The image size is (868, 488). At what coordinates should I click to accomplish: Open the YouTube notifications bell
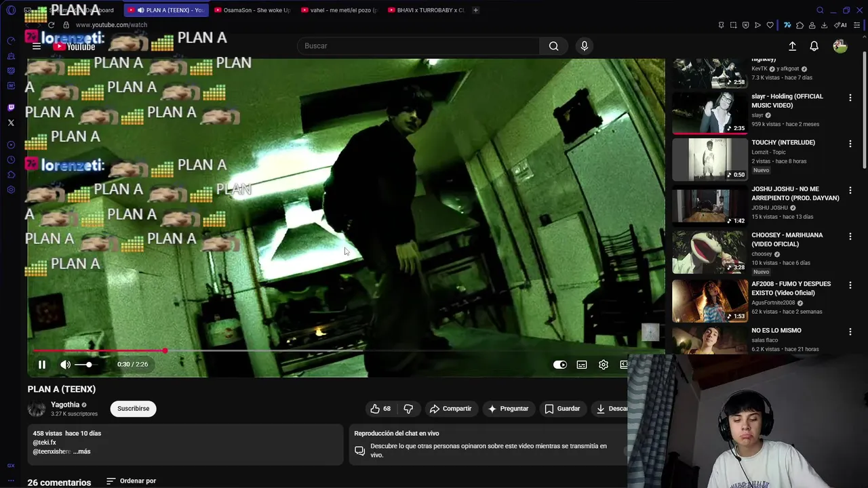point(814,46)
